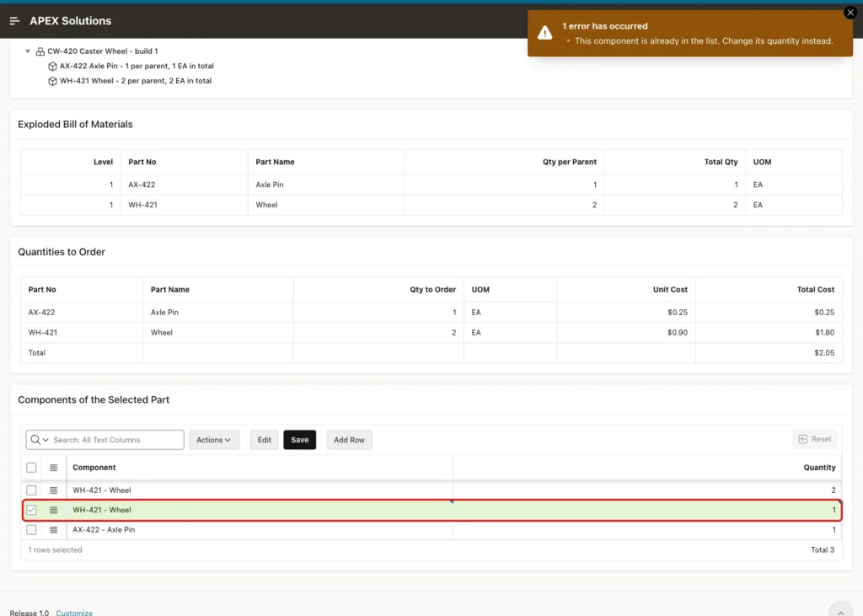The image size is (863, 616).
Task: Click the APEX Solutions app title
Action: tap(71, 21)
